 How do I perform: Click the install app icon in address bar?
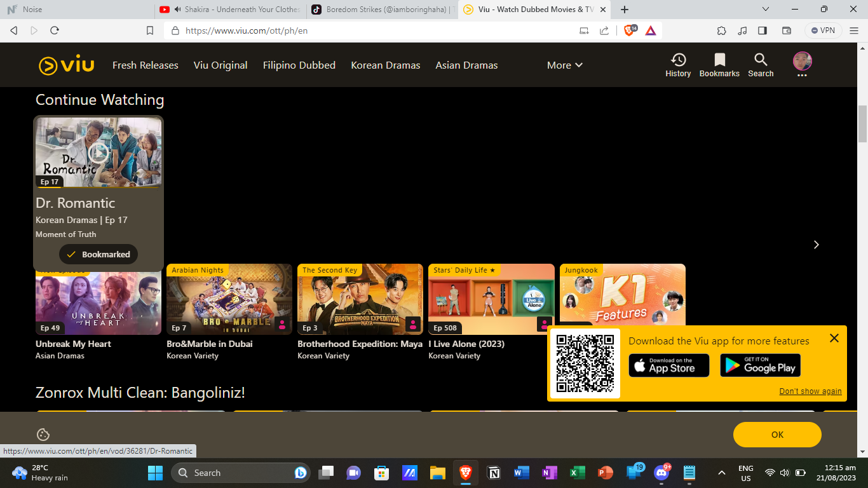pos(584,30)
